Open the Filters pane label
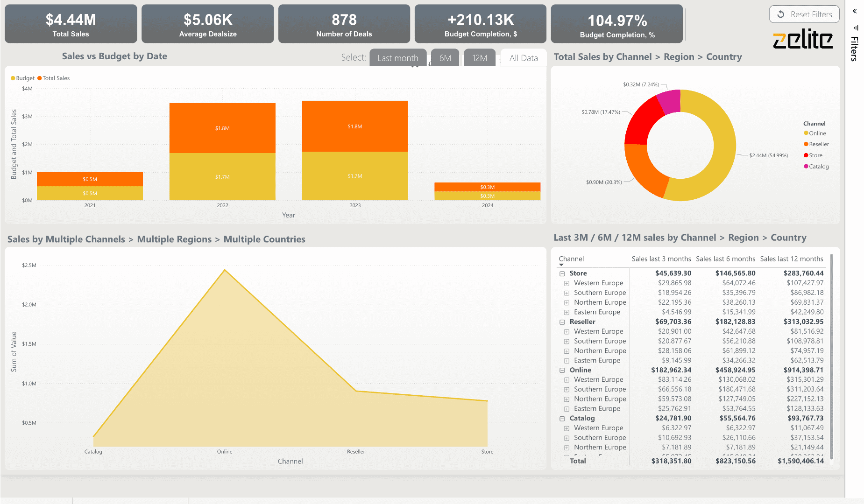Viewport: 864px width, 504px height. click(854, 49)
